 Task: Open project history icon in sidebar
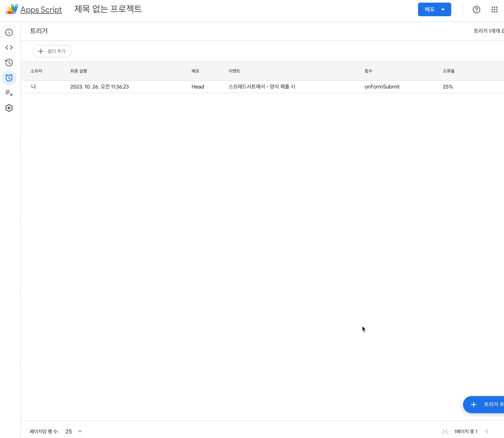point(9,63)
